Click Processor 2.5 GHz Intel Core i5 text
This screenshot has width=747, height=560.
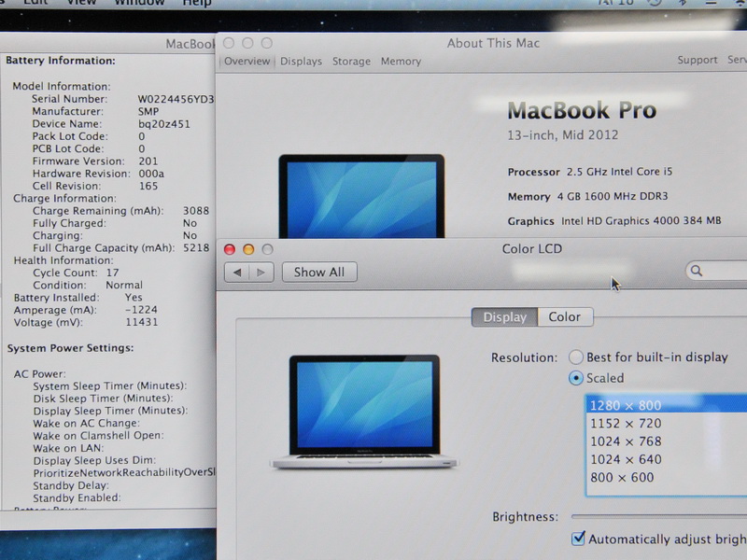(x=590, y=172)
